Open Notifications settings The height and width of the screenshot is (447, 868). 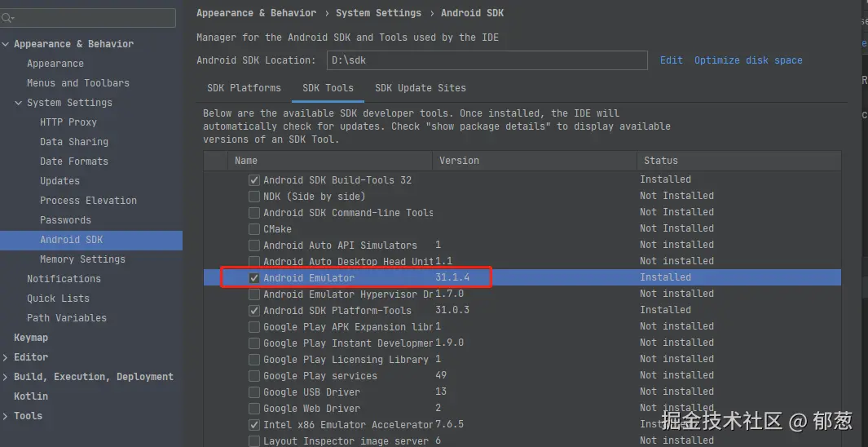[64, 279]
